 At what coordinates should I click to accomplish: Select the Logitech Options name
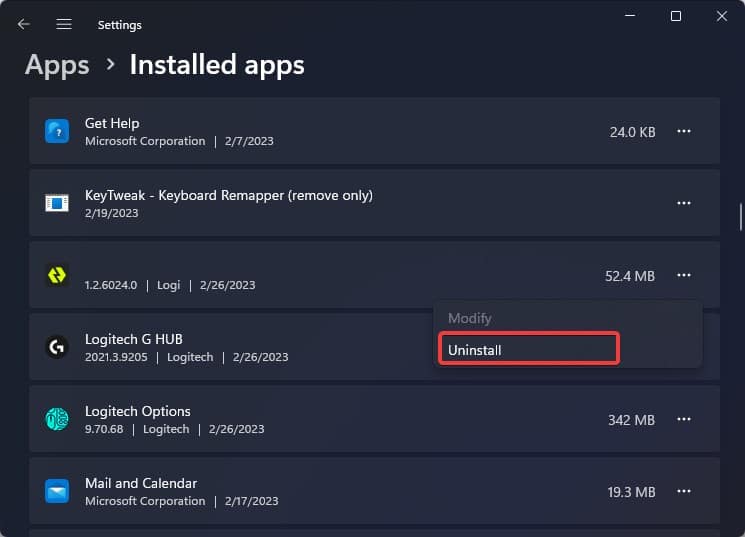pos(138,411)
